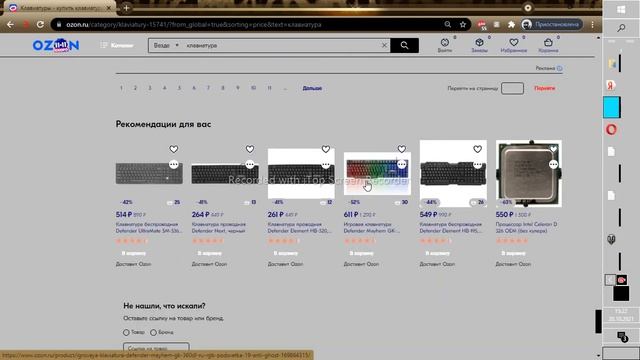The height and width of the screenshot is (360, 640).
Task: Select the Товар radio button
Action: 126,333
